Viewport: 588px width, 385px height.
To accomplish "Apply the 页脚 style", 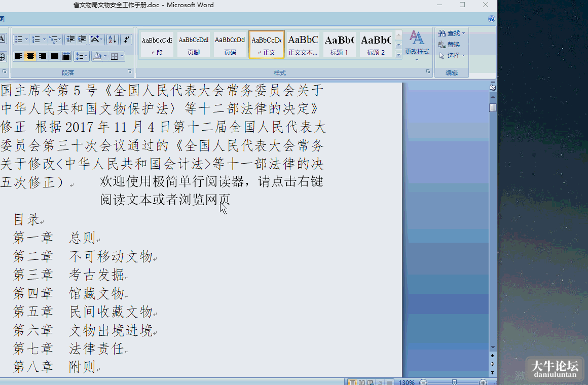I will point(194,45).
